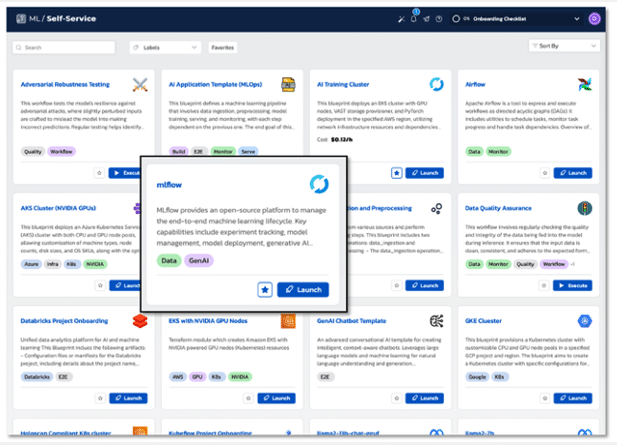
Task: Click the MLflow logo icon in popup
Action: 318,184
